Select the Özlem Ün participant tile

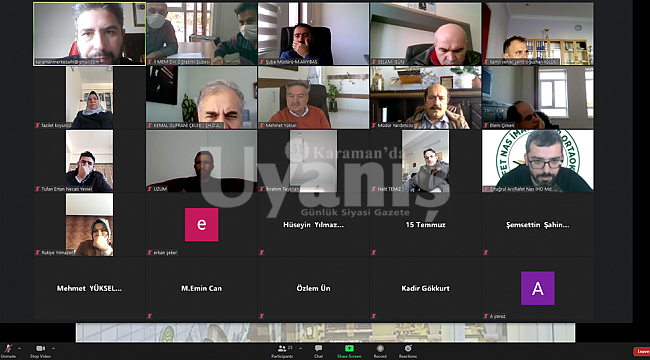tap(313, 288)
